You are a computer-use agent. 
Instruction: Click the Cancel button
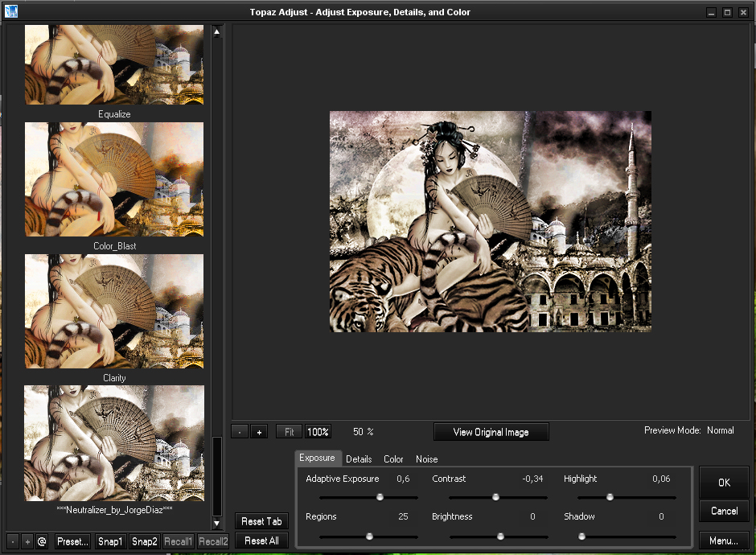(724, 511)
